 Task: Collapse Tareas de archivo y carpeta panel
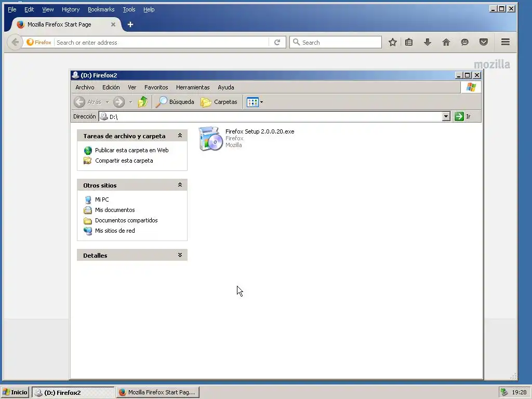coord(180,136)
